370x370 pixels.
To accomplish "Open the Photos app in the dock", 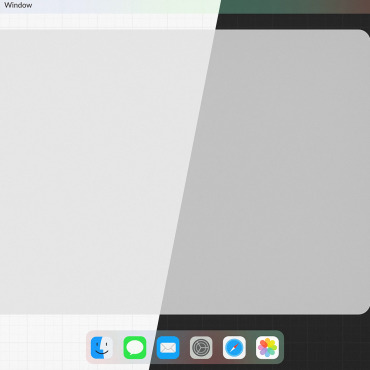I will [x=267, y=348].
